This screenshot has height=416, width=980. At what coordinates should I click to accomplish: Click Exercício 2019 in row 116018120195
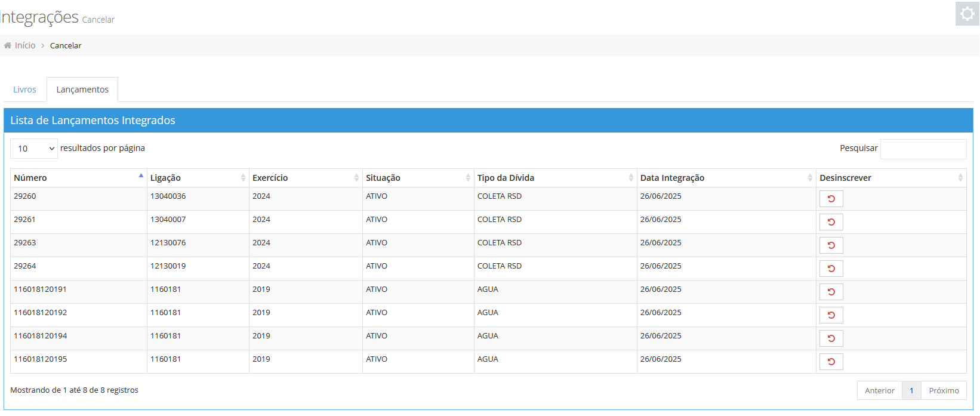261,359
